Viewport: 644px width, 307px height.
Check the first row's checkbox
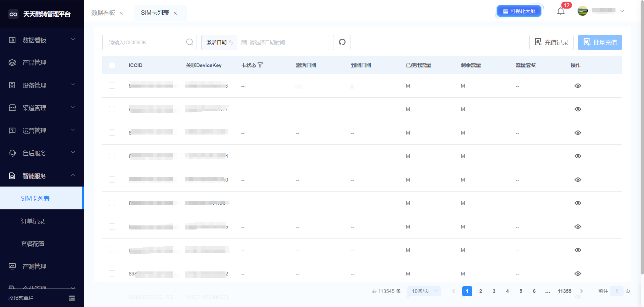pyautogui.click(x=112, y=86)
